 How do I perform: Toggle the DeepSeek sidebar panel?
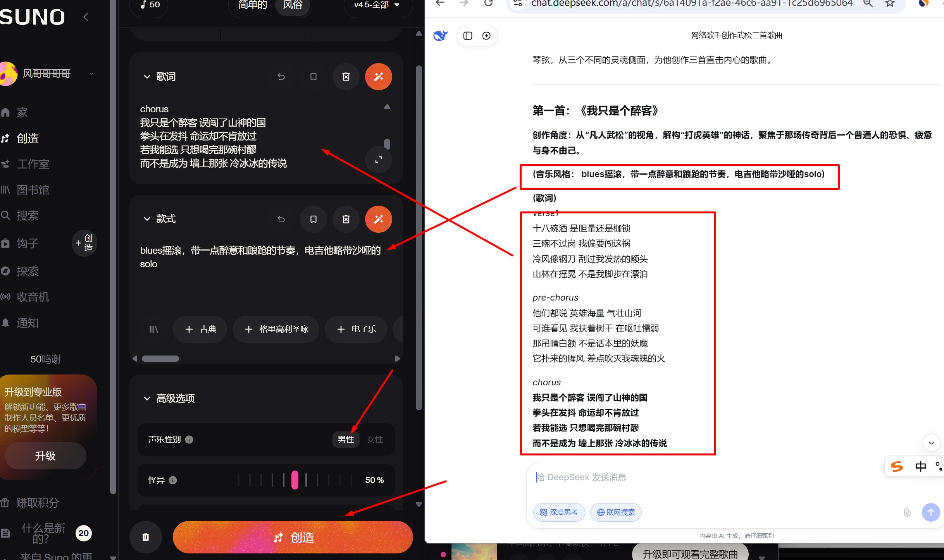click(468, 36)
